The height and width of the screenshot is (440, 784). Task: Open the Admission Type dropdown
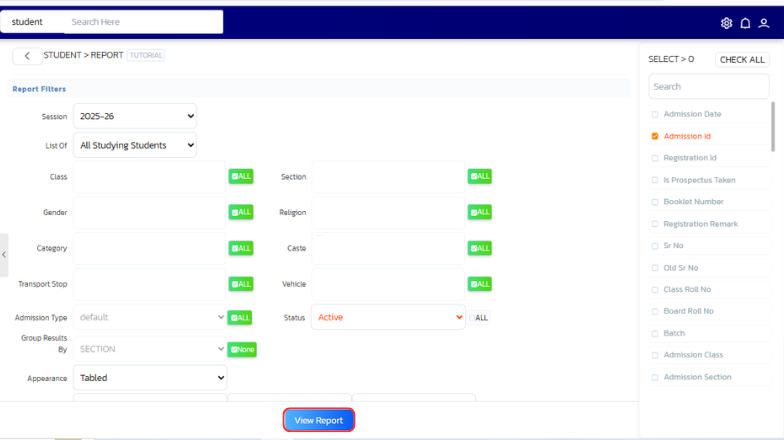[150, 317]
